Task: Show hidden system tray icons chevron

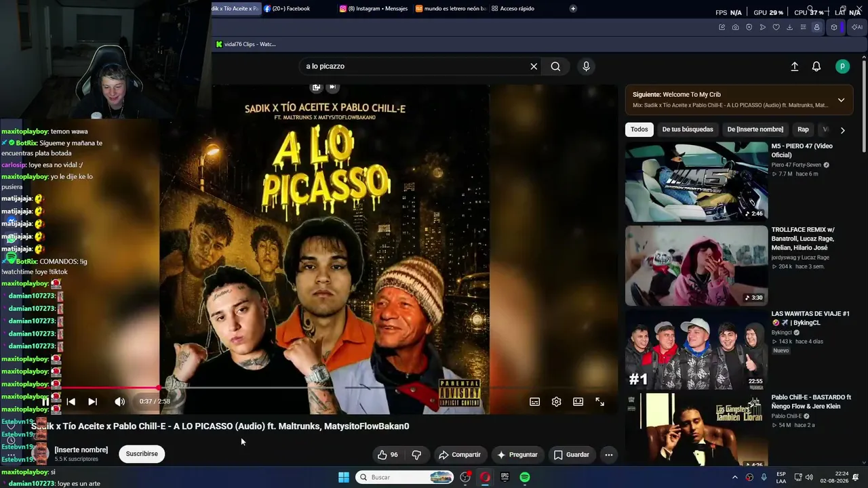Action: [x=734, y=477]
